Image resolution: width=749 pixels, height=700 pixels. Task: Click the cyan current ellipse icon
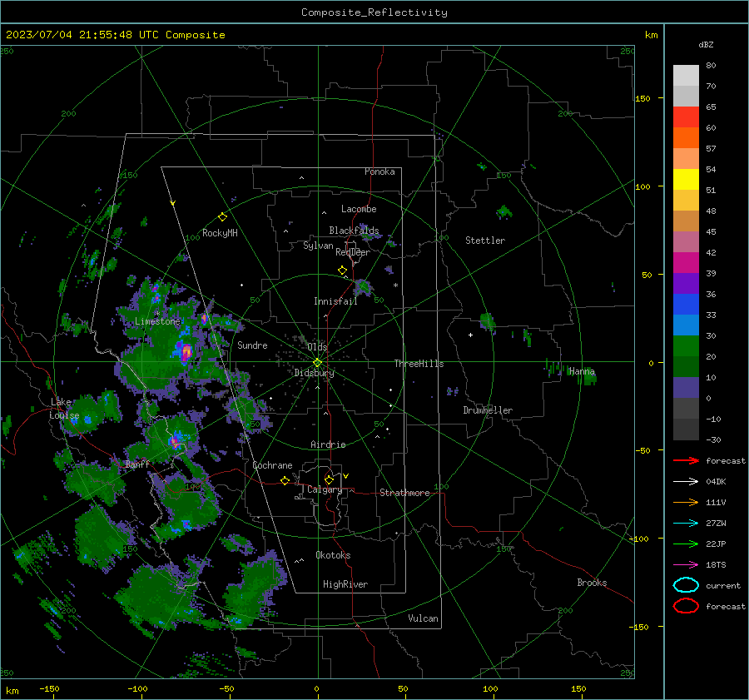point(686,585)
